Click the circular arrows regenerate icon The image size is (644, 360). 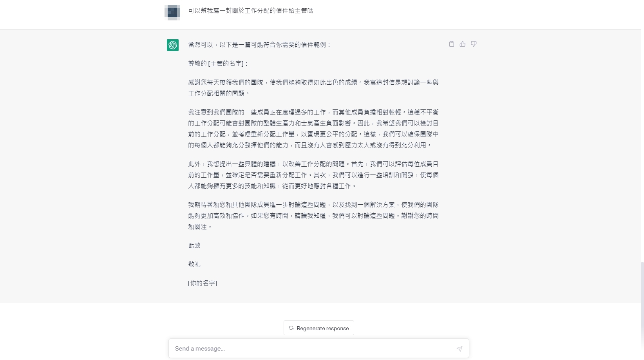pos(291,328)
